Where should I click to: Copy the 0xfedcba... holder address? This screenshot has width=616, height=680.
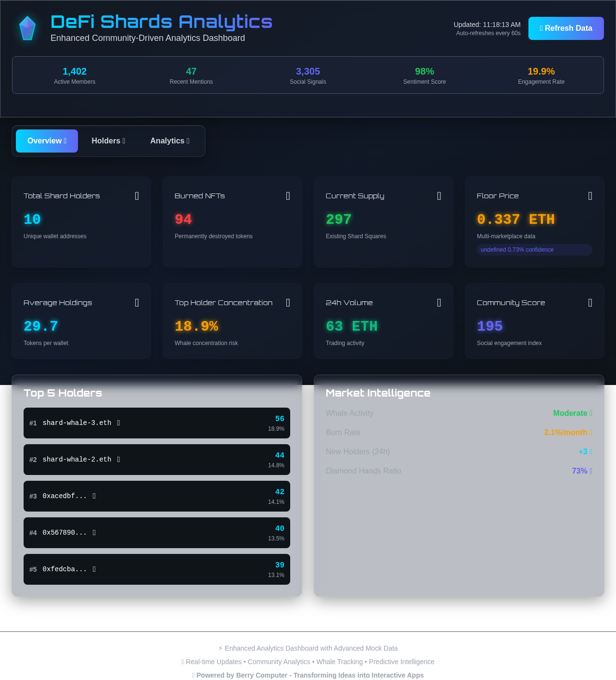(94, 569)
